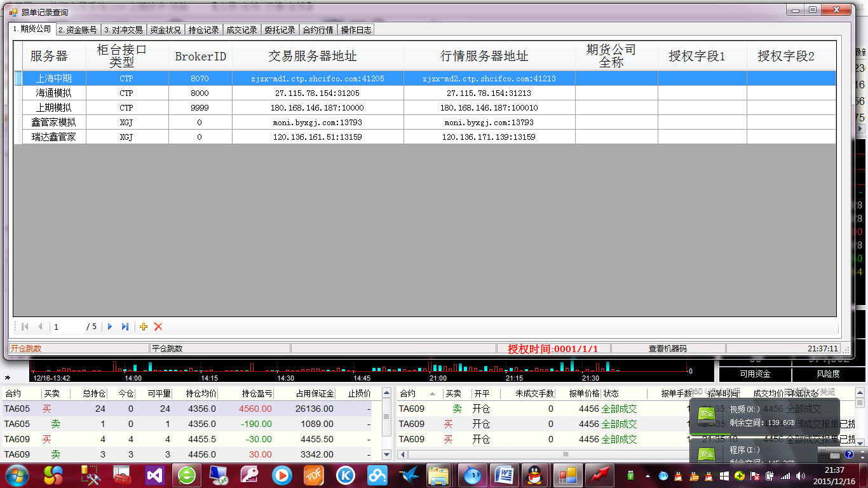The width and height of the screenshot is (868, 488).
Task: Delete record with red X icon
Action: pos(158,327)
